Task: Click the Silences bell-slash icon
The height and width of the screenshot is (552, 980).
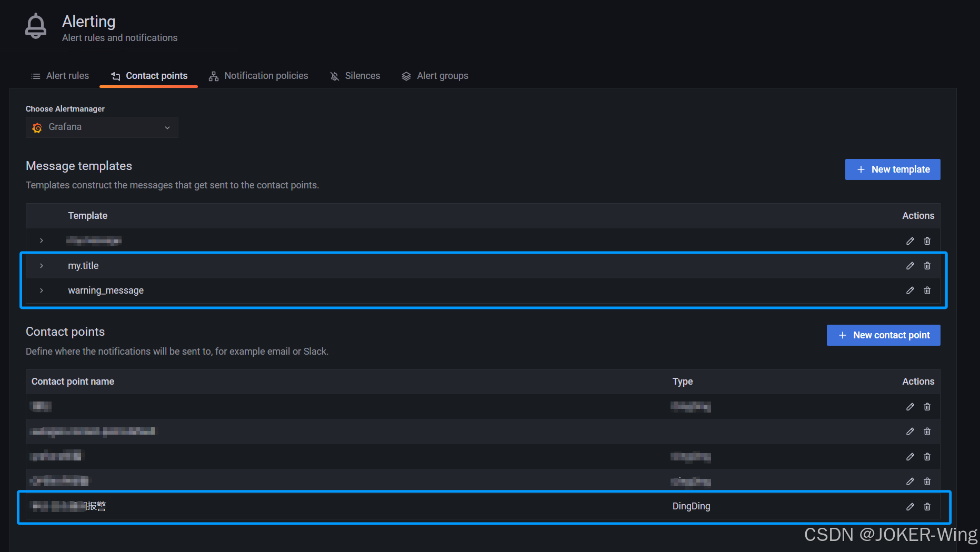Action: coord(334,76)
